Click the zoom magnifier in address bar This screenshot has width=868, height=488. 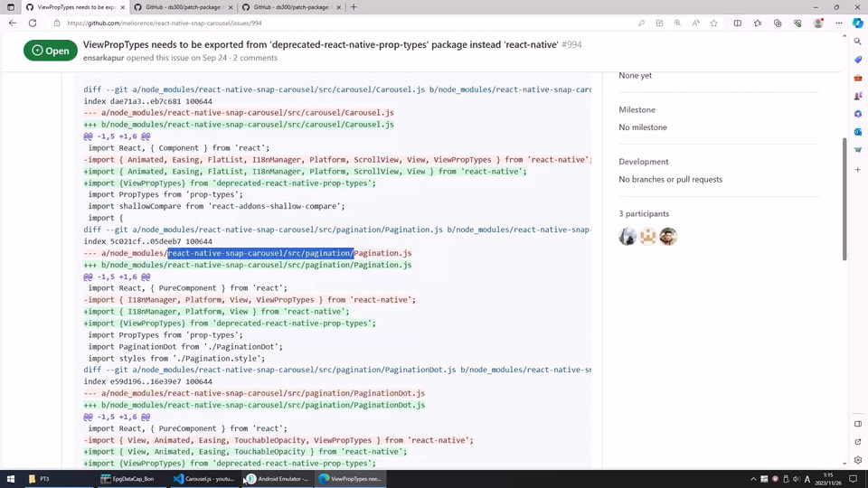677,23
